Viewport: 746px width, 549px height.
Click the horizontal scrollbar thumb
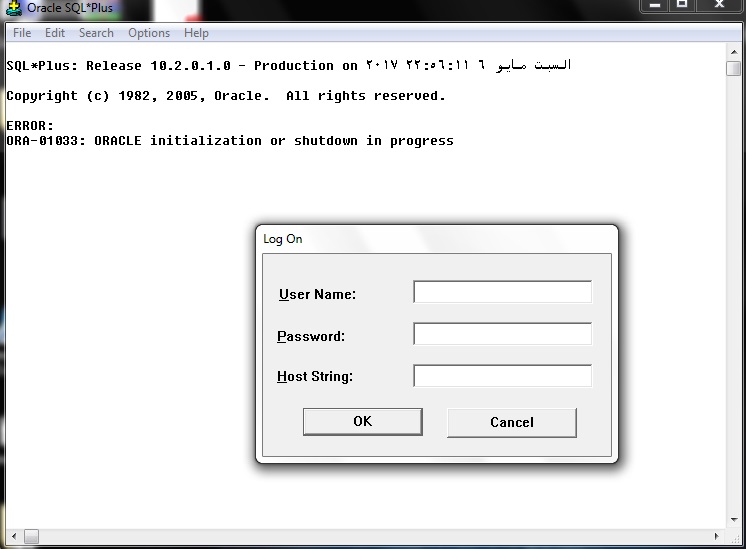(x=32, y=537)
